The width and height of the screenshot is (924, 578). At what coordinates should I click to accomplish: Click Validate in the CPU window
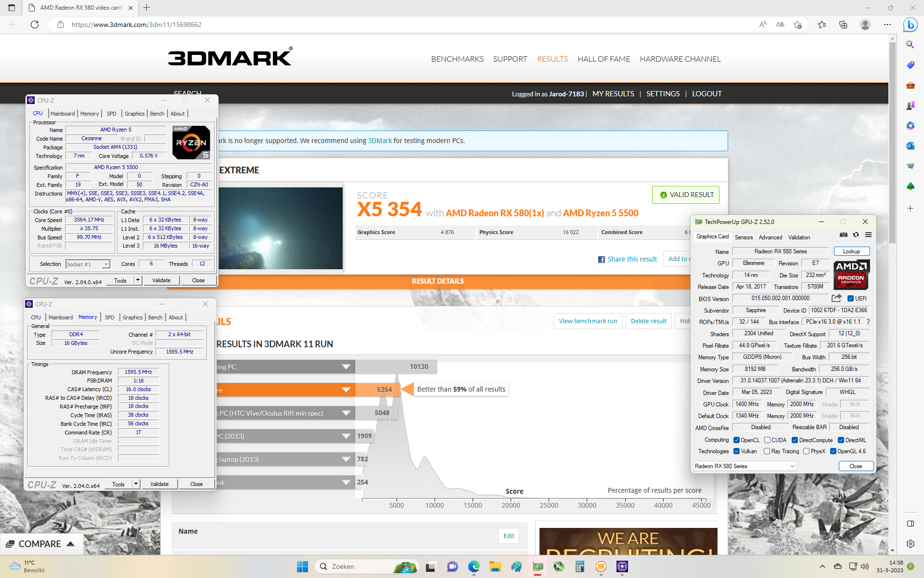point(161,280)
